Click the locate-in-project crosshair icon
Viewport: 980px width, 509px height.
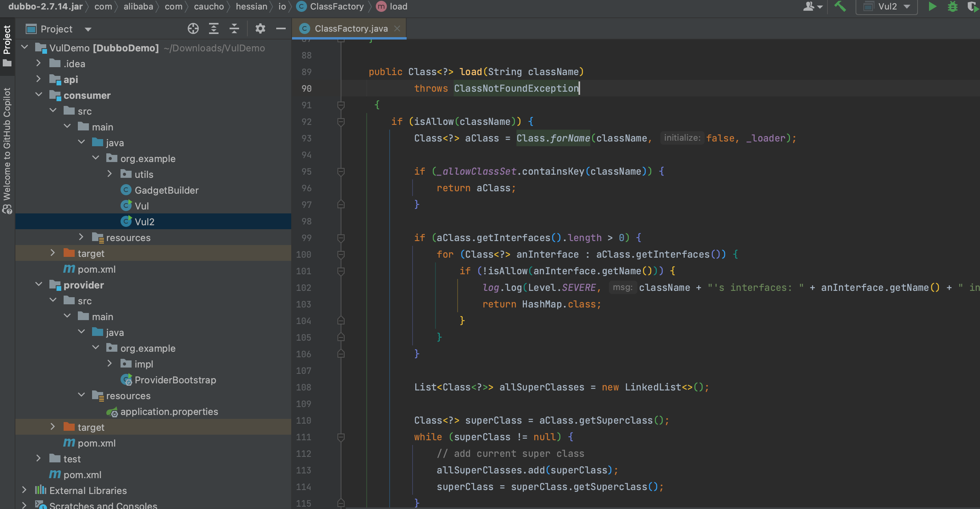pyautogui.click(x=193, y=28)
